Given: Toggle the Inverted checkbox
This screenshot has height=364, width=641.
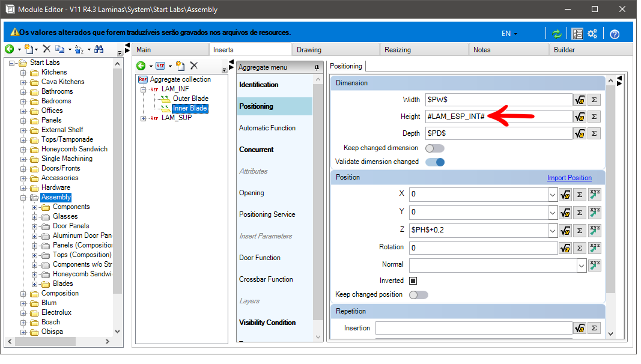Looking at the screenshot, I should (x=413, y=281).
